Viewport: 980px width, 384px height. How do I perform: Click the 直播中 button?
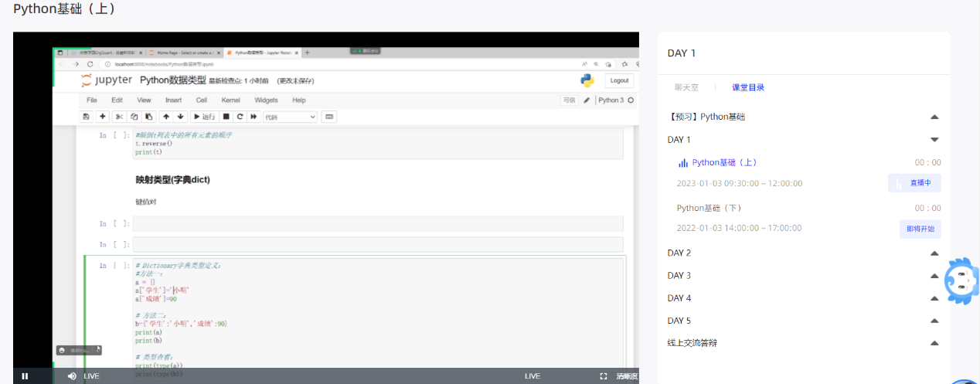click(x=914, y=183)
